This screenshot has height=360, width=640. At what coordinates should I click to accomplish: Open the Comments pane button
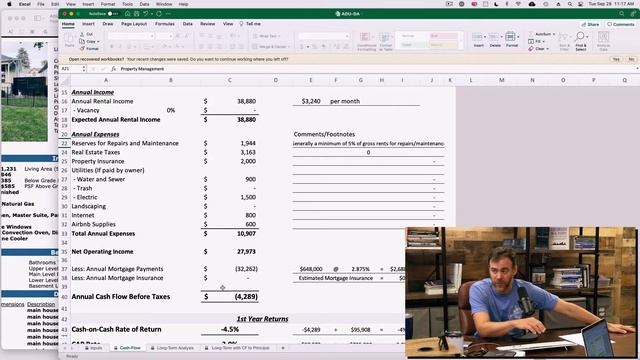pyautogui.click(x=620, y=24)
